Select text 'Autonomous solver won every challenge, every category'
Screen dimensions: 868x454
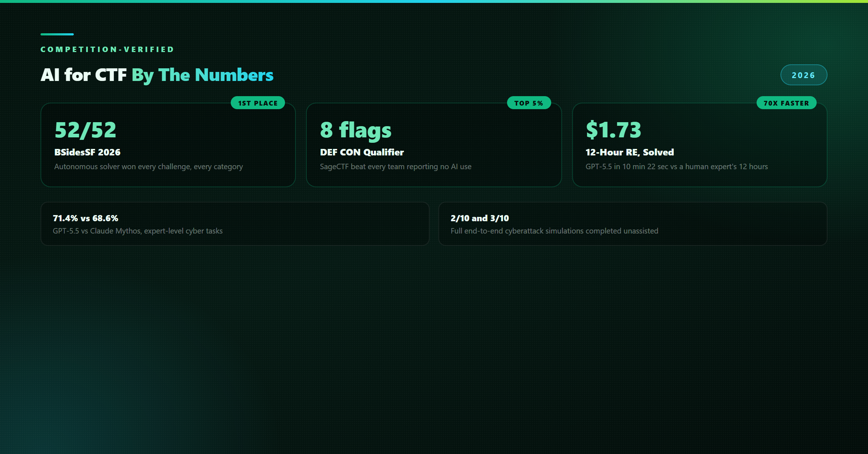[149, 167]
